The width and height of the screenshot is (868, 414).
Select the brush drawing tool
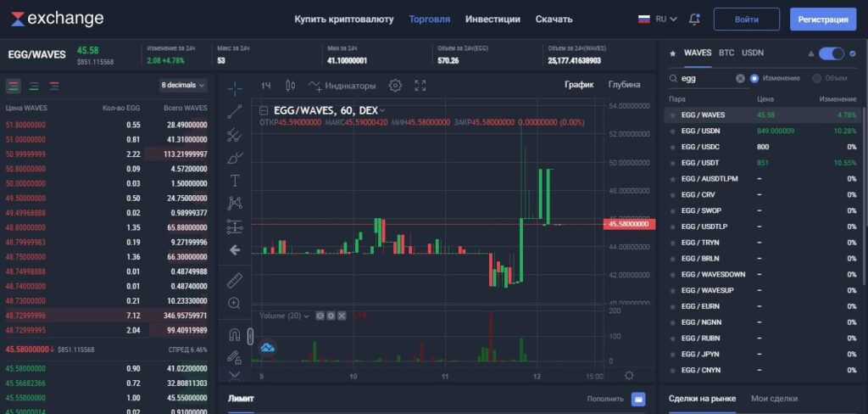(235, 158)
